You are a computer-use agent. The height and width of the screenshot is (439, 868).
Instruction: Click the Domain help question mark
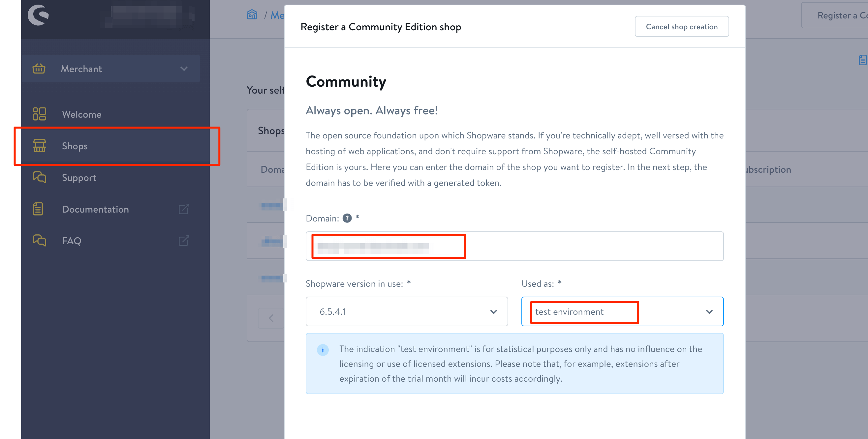click(347, 218)
